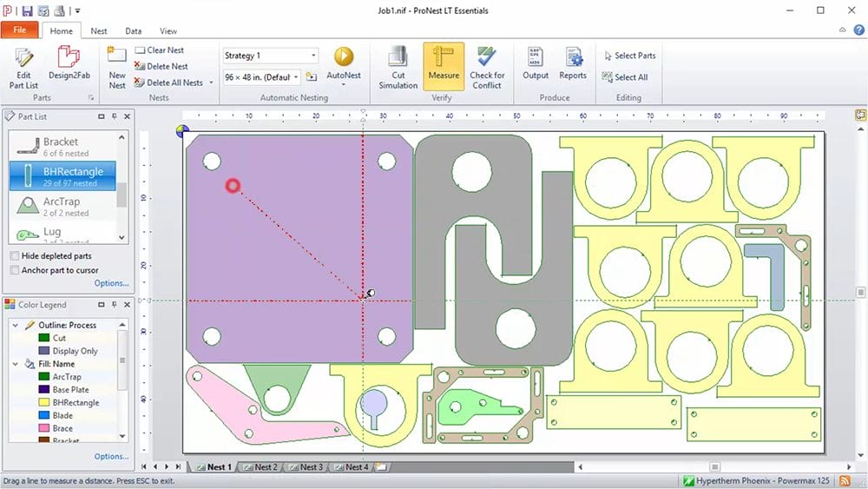Toggle Anchor part to cursor checkbox
This screenshot has height=489, width=868.
click(x=16, y=270)
